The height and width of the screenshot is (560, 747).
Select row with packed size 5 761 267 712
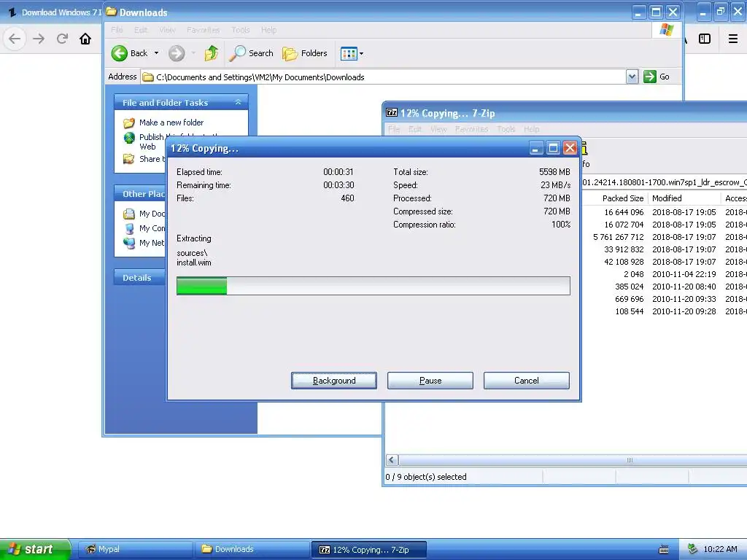[665, 237]
